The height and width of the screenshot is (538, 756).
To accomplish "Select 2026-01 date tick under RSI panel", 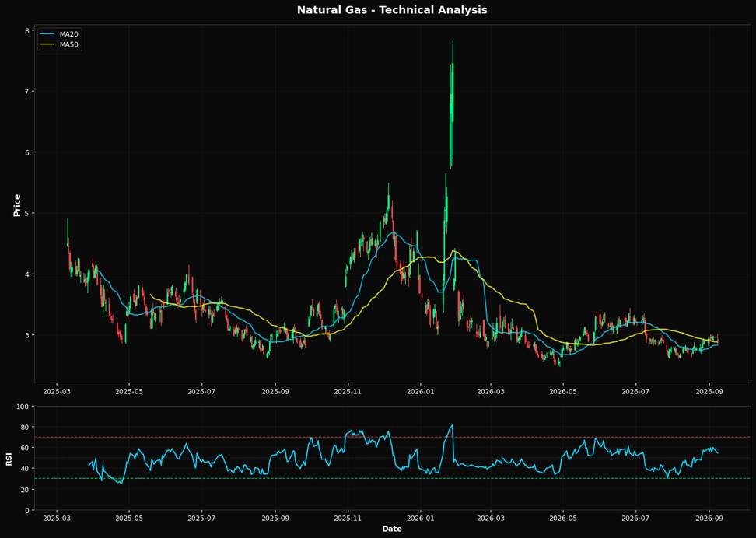I will pyautogui.click(x=421, y=519).
